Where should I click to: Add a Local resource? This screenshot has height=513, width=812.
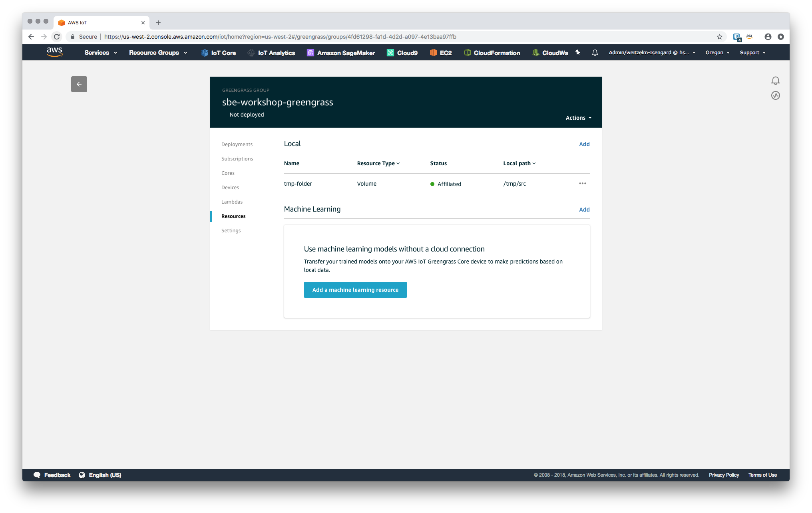point(584,144)
